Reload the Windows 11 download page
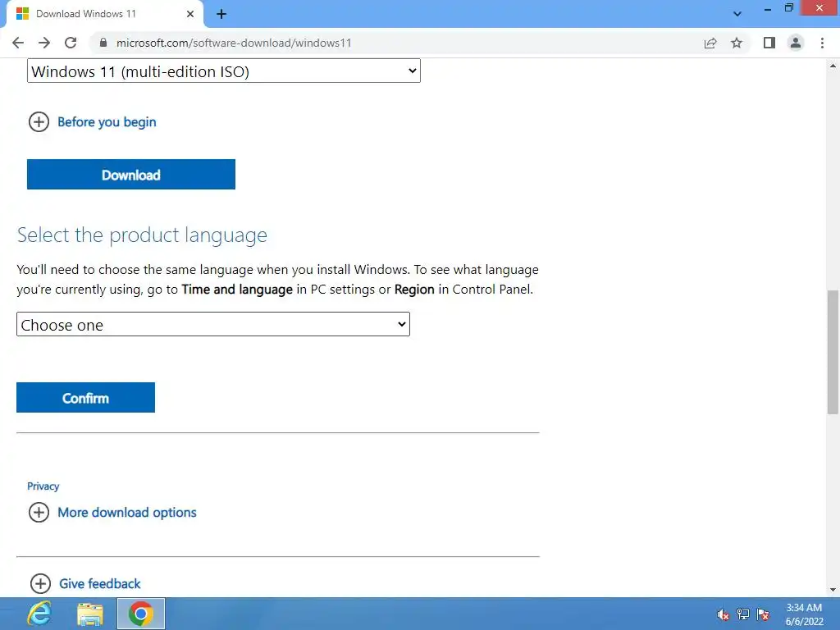The height and width of the screenshot is (630, 840). point(71,43)
